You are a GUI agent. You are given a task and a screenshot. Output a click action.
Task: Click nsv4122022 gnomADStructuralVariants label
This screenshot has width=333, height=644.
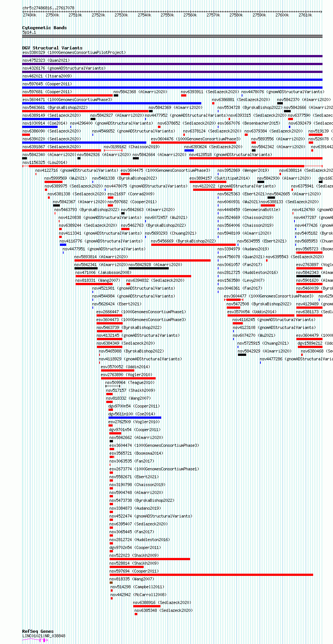(235, 186)
